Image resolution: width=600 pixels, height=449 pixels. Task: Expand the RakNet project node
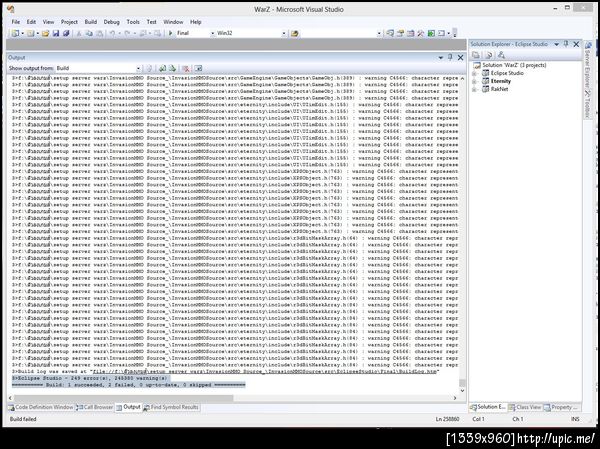click(474, 89)
